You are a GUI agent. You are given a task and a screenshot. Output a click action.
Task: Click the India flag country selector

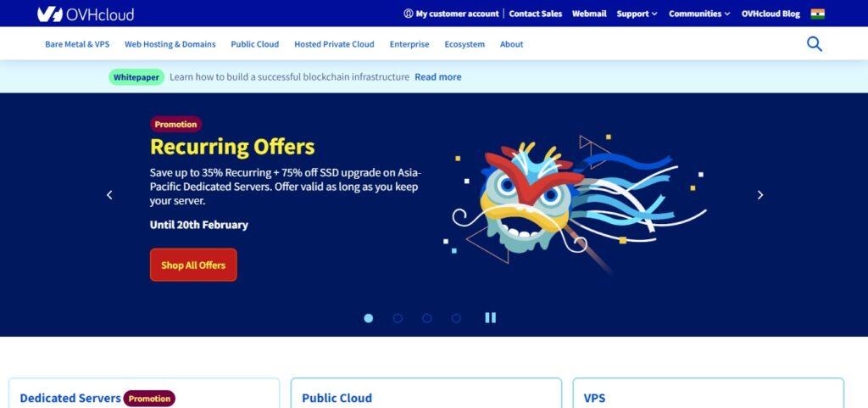[818, 14]
